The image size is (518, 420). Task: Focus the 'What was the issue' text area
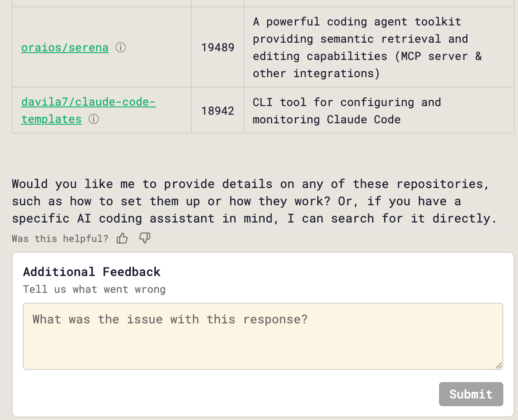tap(262, 336)
